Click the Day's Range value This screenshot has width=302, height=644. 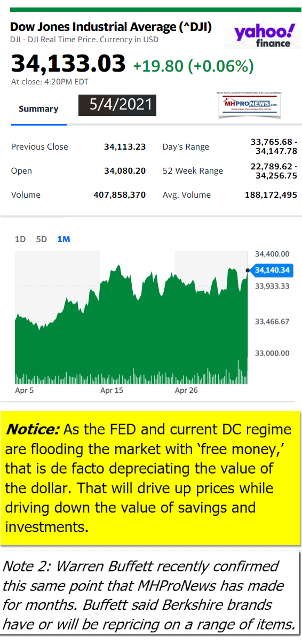(274, 146)
